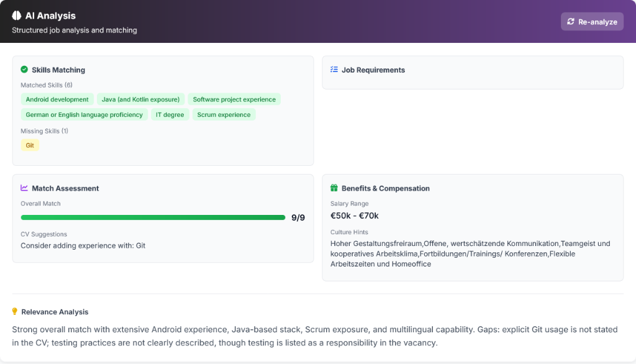Click the brain icon beside AI Analysis
636x364 pixels.
[x=17, y=16]
